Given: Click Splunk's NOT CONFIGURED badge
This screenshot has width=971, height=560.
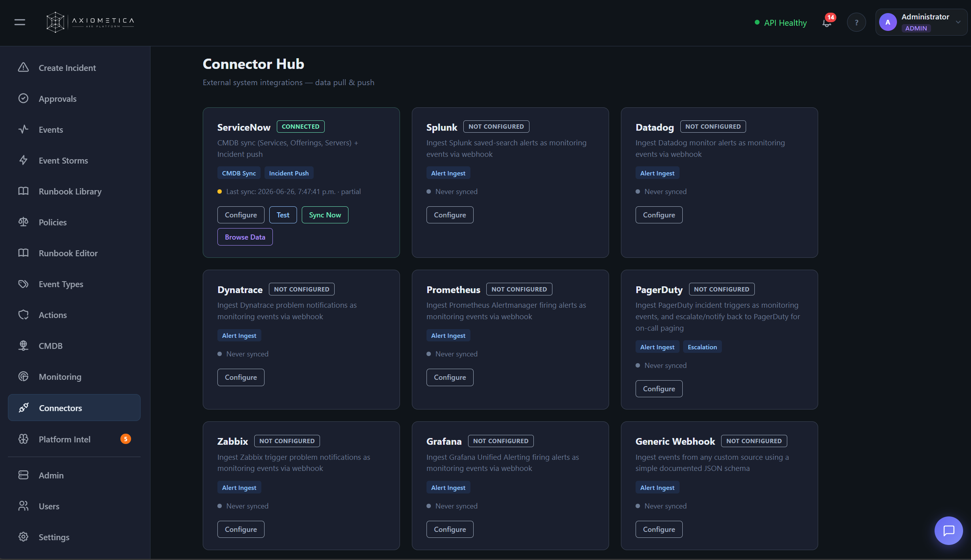Looking at the screenshot, I should click(x=496, y=126).
